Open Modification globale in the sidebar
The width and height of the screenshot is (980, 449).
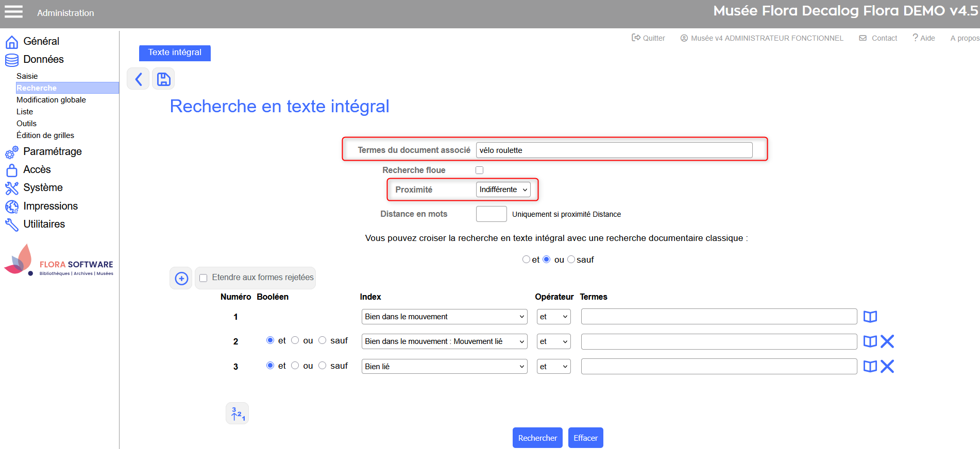[x=51, y=100]
